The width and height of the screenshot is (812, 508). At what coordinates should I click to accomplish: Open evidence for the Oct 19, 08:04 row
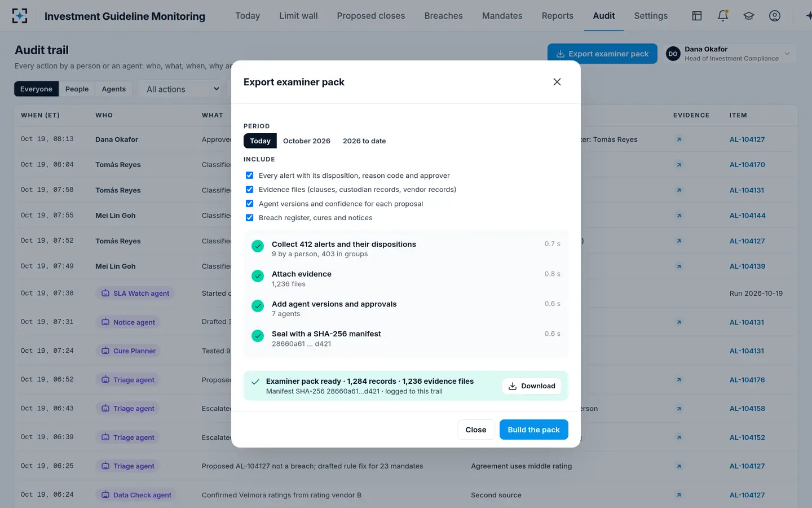click(679, 165)
